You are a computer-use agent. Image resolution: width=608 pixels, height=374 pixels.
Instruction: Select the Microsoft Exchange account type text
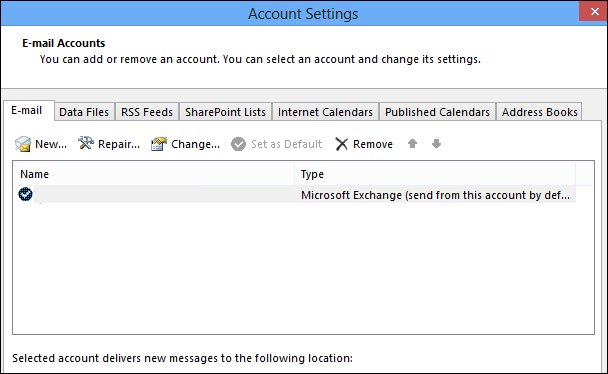pyautogui.click(x=435, y=195)
